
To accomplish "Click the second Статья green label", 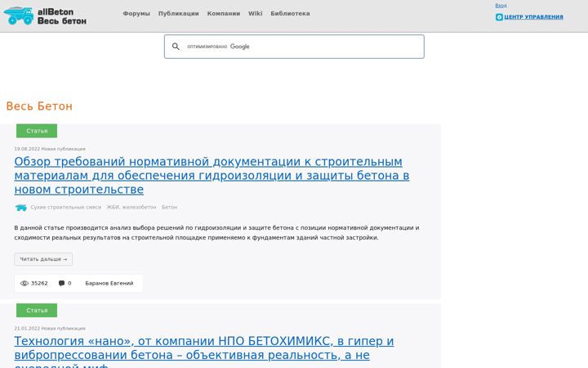I will point(37,310).
